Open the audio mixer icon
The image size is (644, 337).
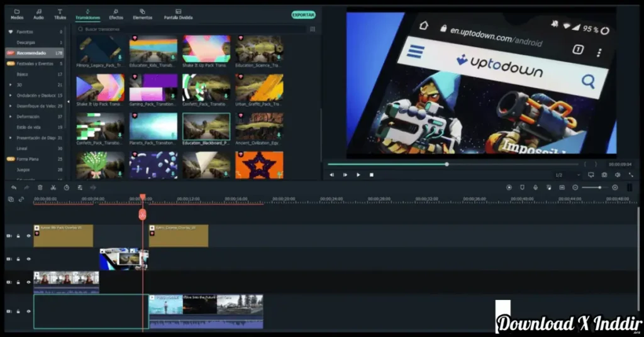[548, 187]
